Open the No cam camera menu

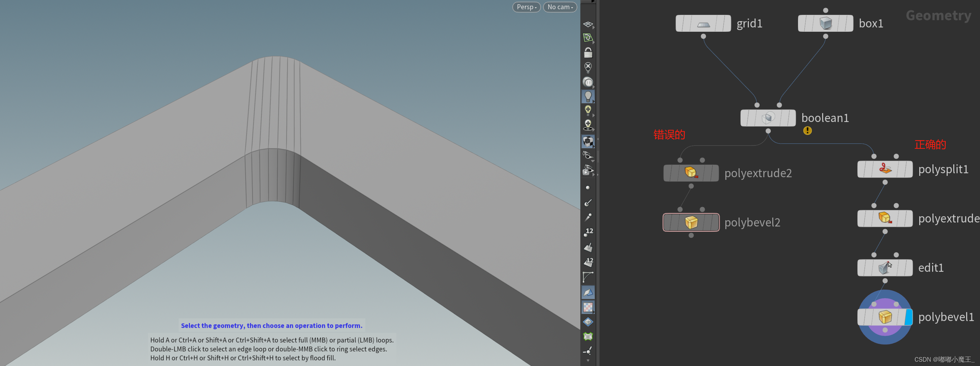click(560, 7)
